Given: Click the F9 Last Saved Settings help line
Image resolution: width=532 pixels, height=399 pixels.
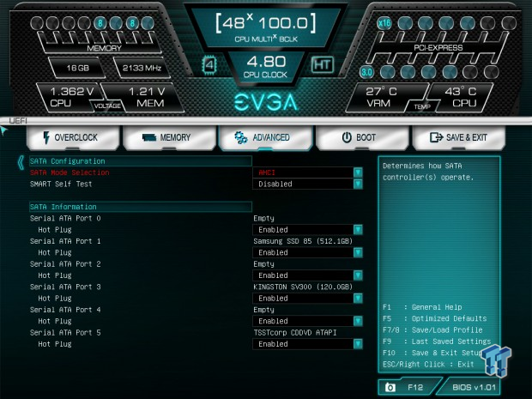Looking at the screenshot, I should coord(437,342).
